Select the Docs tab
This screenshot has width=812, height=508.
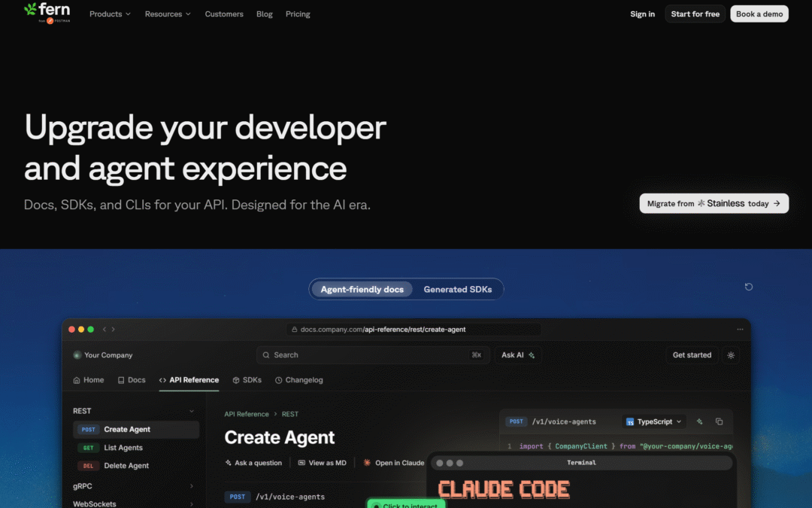132,380
